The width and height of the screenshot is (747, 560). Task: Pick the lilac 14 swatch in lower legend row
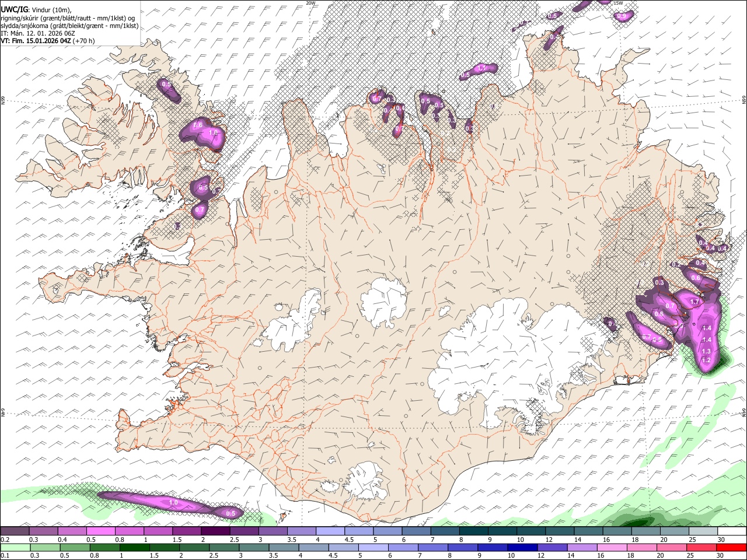coord(582,547)
